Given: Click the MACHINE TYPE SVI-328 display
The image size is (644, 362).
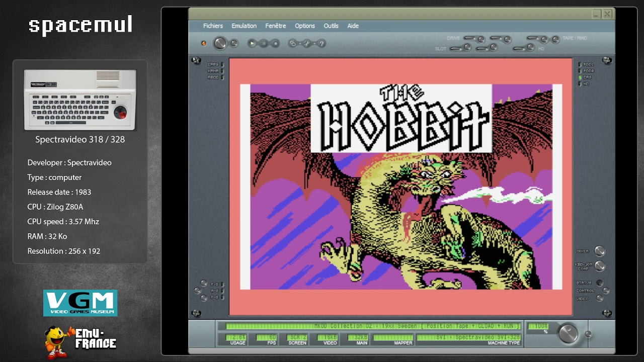Looking at the screenshot, I should (469, 337).
